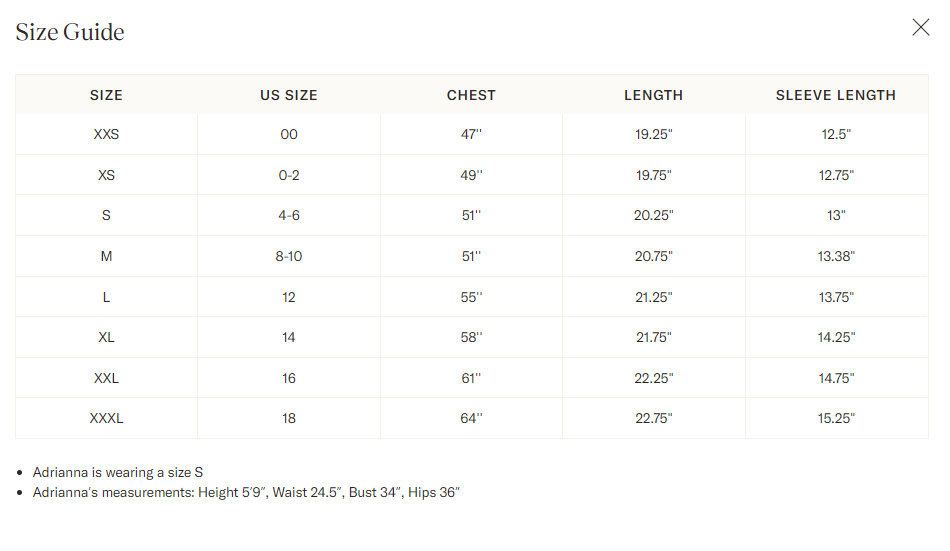Select the Adrianna's measurements text line
The width and height of the screenshot is (950, 551).
(246, 493)
